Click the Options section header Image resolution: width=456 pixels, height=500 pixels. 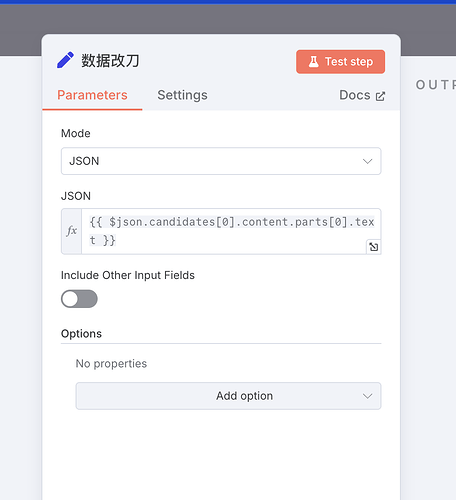tap(81, 334)
